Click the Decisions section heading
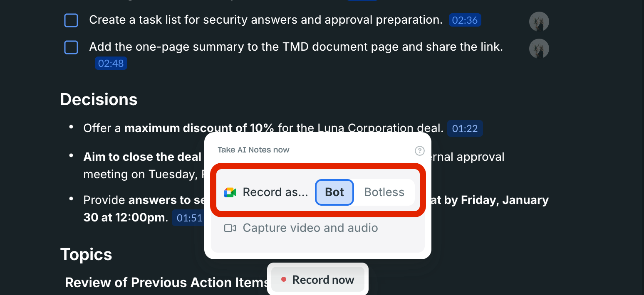Screen dimensions: 644x295 [x=99, y=100]
